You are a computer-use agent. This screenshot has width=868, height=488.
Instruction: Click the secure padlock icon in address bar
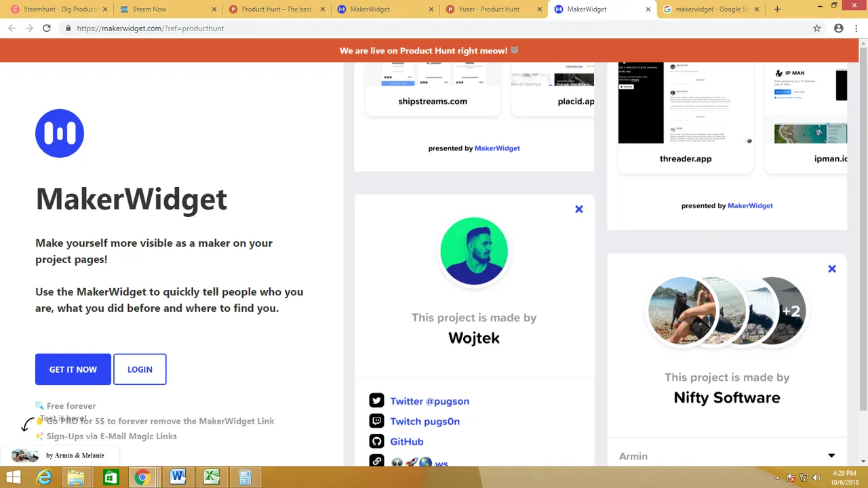(68, 28)
